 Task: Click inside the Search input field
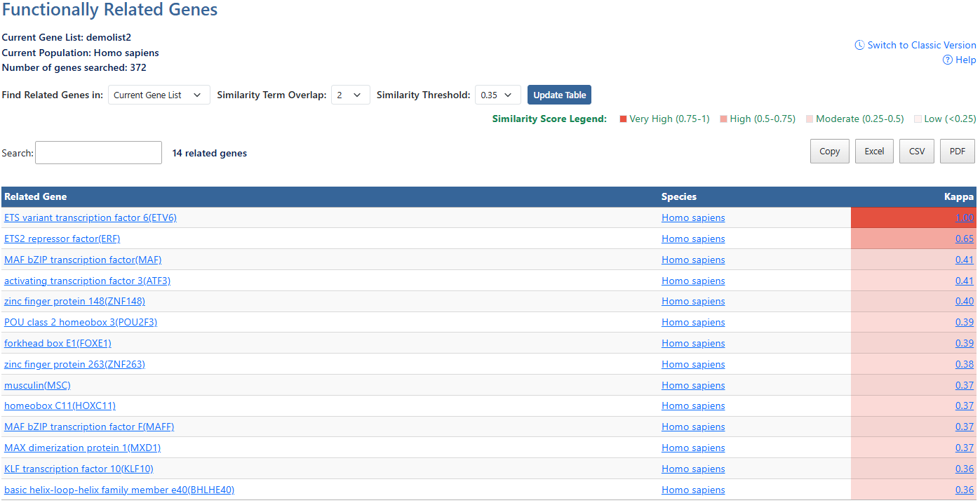[x=98, y=152]
